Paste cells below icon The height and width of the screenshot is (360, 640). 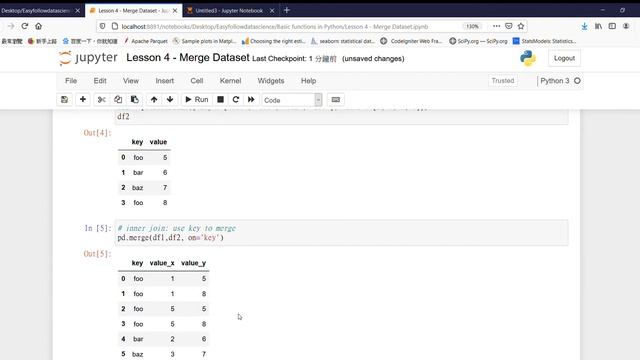(x=134, y=100)
